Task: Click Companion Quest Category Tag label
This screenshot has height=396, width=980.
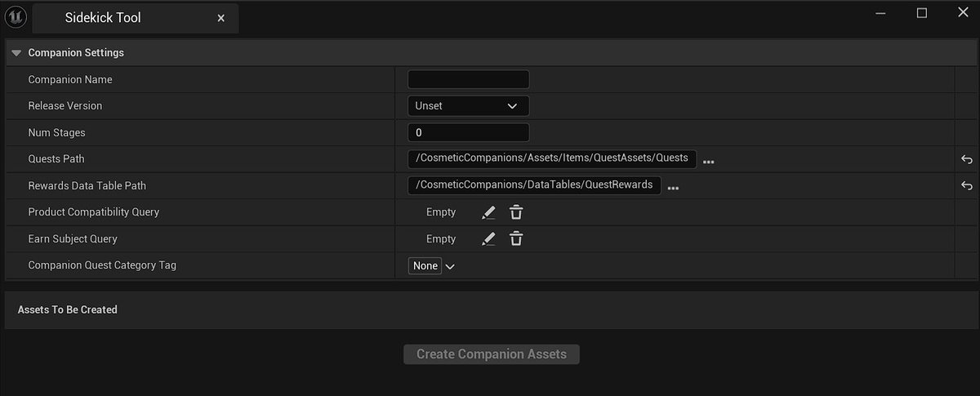Action: (102, 265)
